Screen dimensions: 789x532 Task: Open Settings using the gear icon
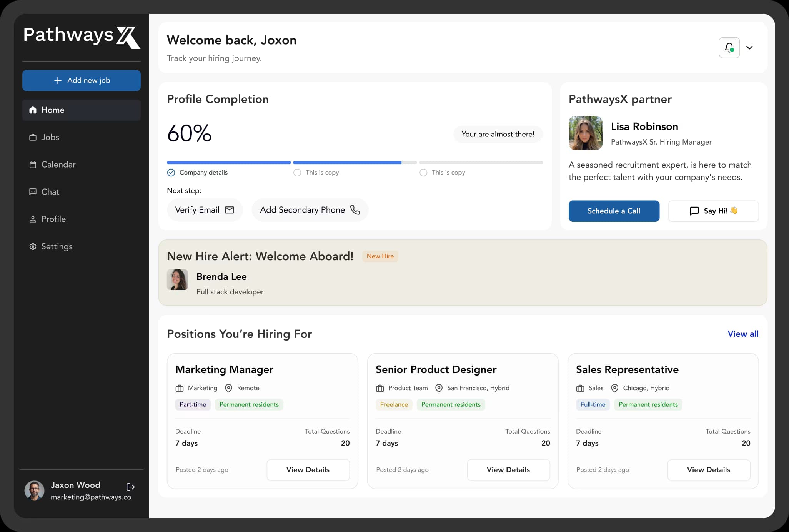coord(33,246)
